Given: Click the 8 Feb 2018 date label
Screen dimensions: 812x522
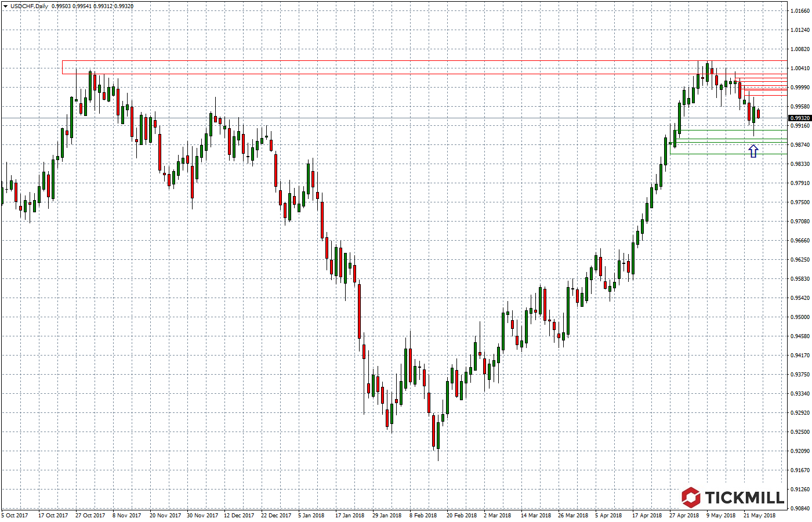Looking at the screenshot, I should point(423,515).
